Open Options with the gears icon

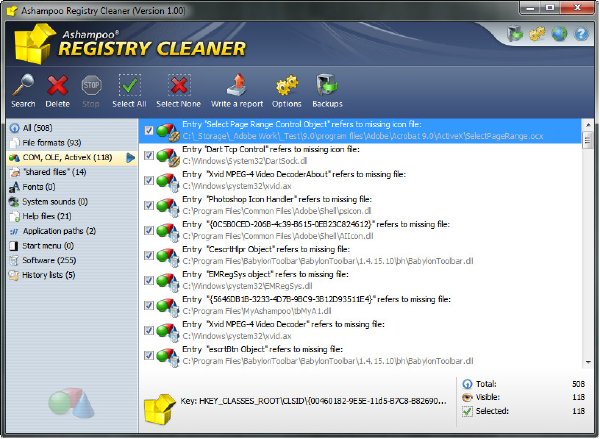click(x=287, y=85)
